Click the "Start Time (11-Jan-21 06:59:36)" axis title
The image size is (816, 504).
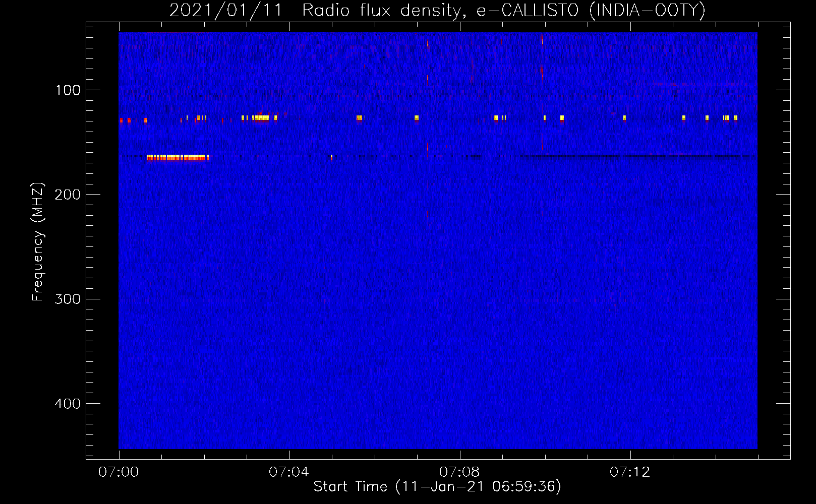click(x=437, y=487)
